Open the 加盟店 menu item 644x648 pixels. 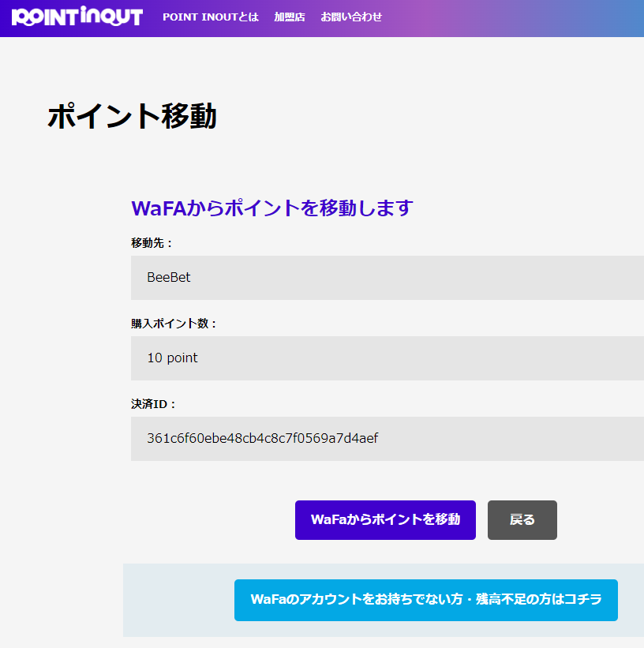tap(290, 17)
